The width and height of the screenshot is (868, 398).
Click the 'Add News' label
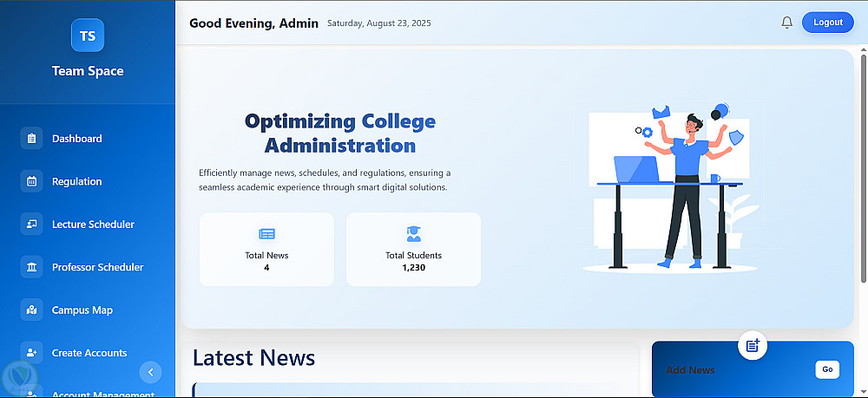(x=690, y=369)
